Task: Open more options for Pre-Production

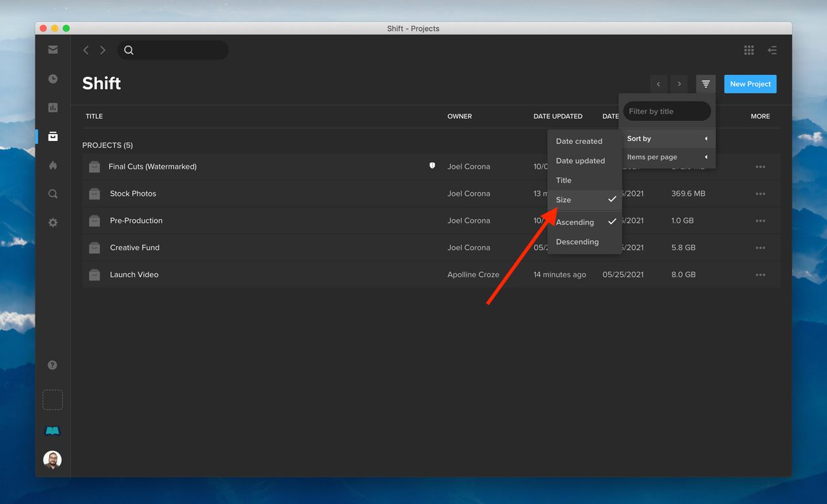Action: click(760, 221)
